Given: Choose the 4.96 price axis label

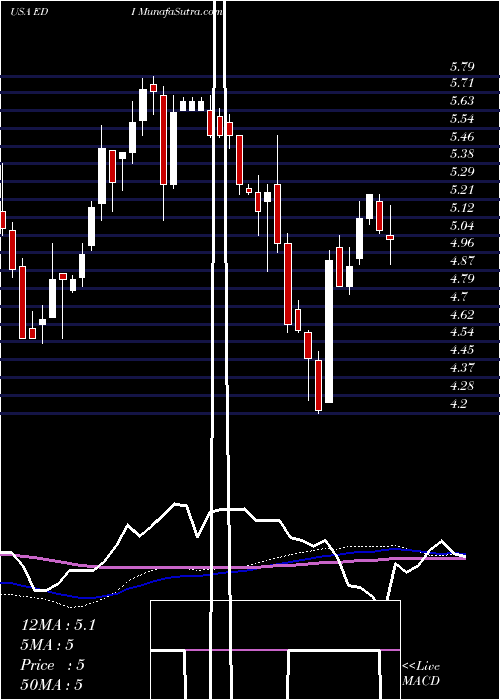Looking at the screenshot, I should pos(462,243).
